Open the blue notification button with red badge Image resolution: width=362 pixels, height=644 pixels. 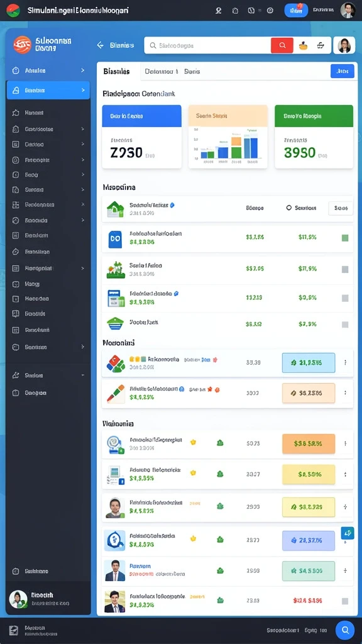(296, 10)
